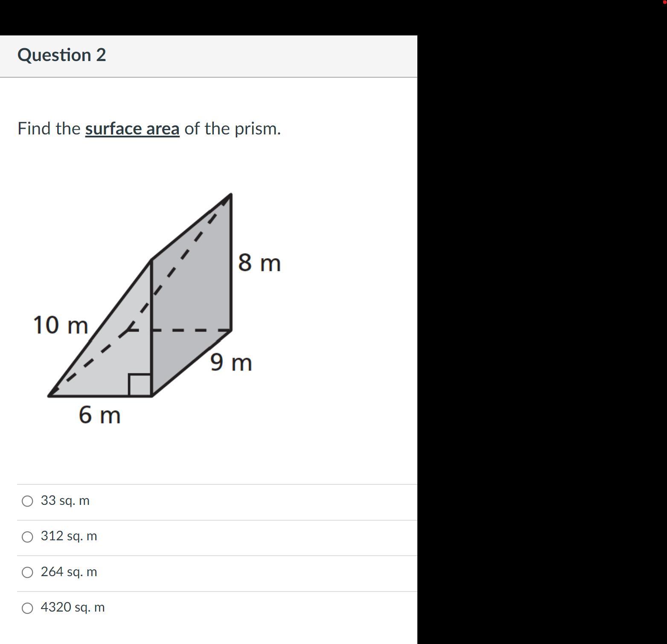Select the 33 sq. m radio button
The height and width of the screenshot is (644, 667).
(x=27, y=501)
